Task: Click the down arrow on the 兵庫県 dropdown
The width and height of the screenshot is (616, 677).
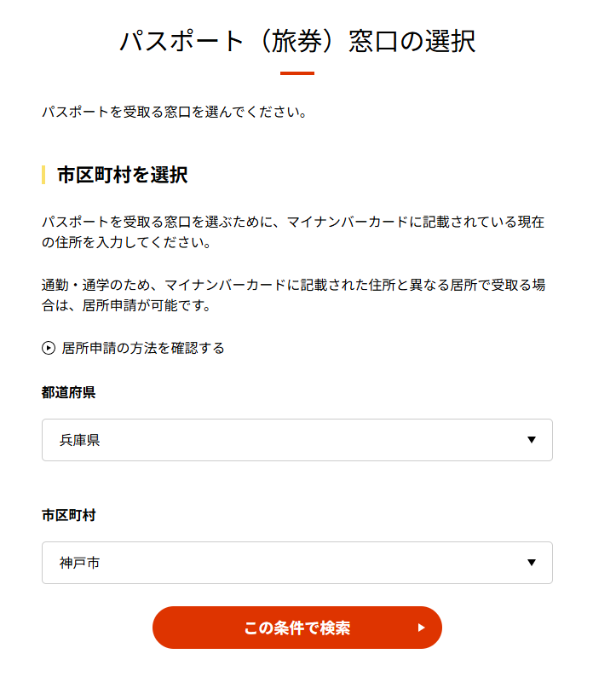Action: point(532,440)
